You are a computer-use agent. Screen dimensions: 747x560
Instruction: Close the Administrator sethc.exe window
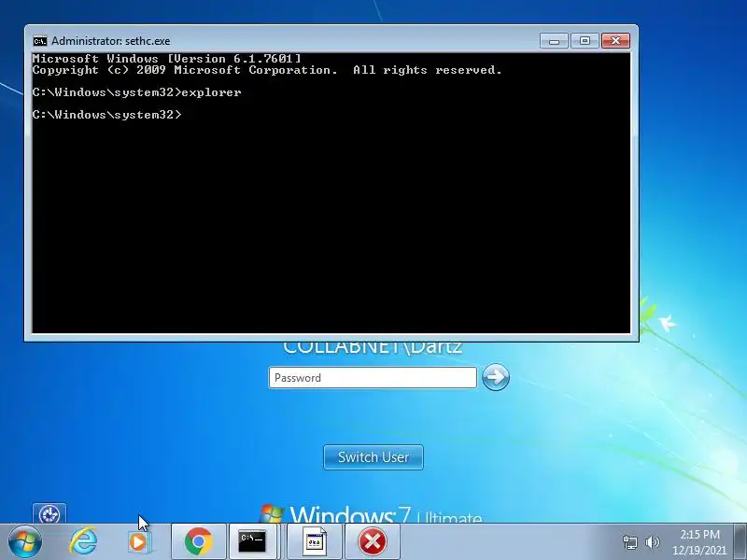pos(615,41)
